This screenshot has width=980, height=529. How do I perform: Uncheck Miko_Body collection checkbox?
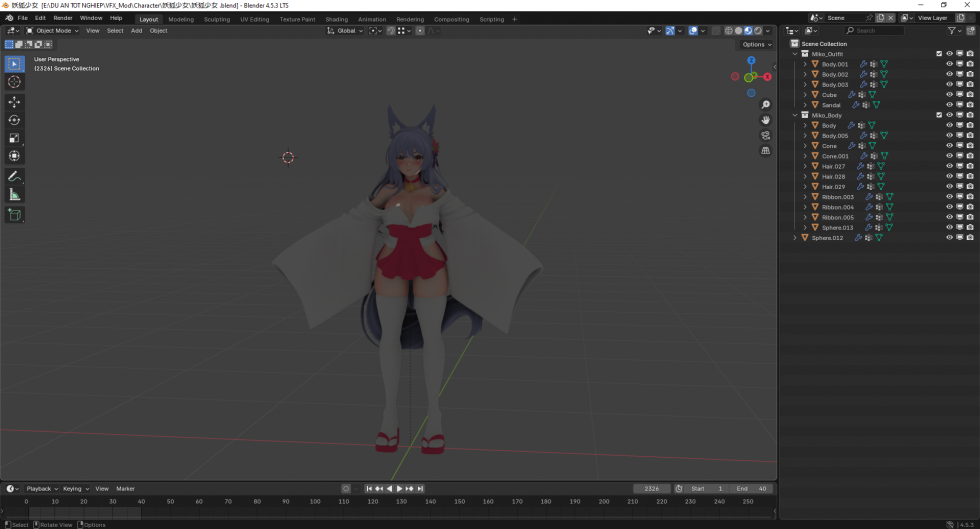pyautogui.click(x=939, y=115)
